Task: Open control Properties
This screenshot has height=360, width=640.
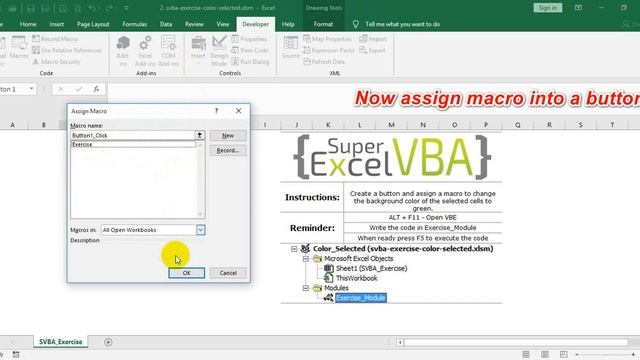Action: pos(249,39)
